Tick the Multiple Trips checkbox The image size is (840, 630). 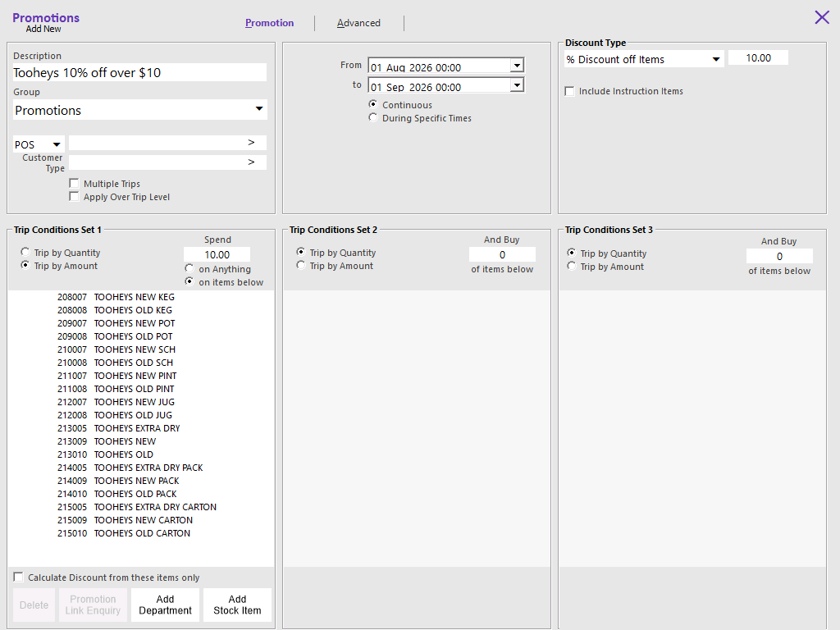74,184
